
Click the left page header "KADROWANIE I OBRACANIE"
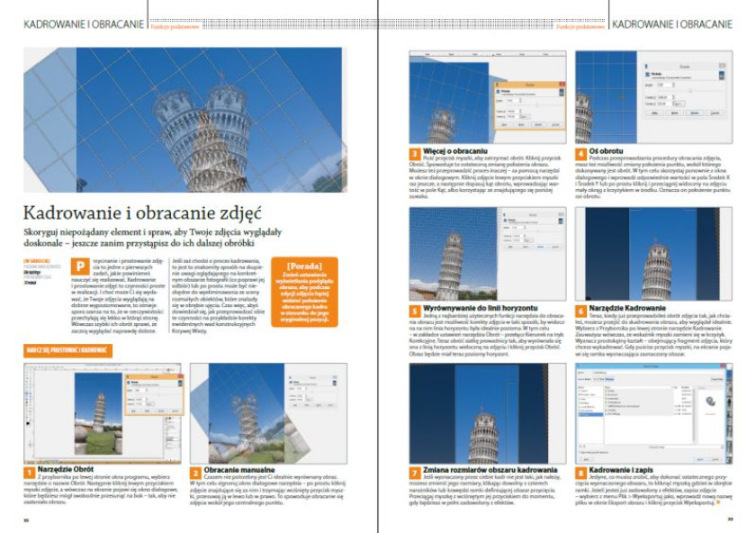(84, 24)
